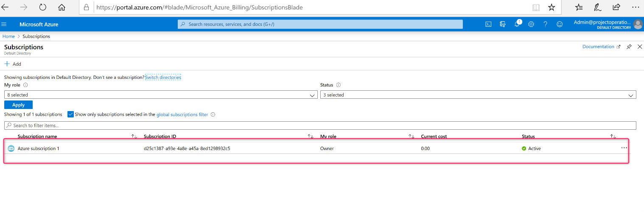Launch Cloud Shell from top bar
This screenshot has height=212, width=644.
point(488,24)
